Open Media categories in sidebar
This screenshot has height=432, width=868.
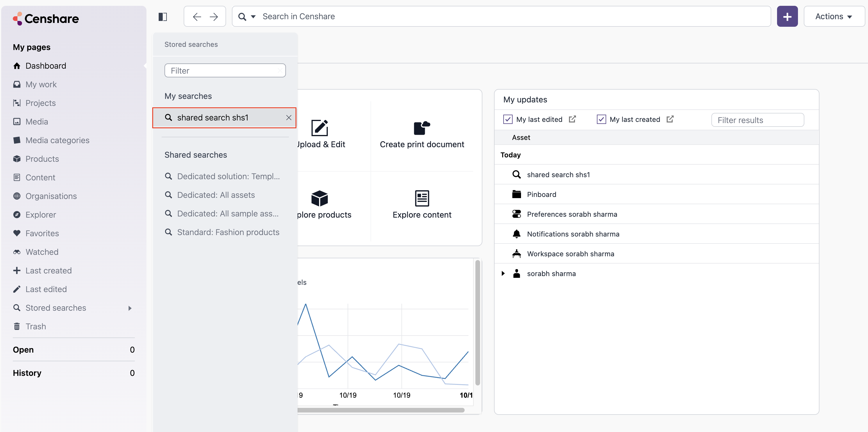(x=57, y=140)
